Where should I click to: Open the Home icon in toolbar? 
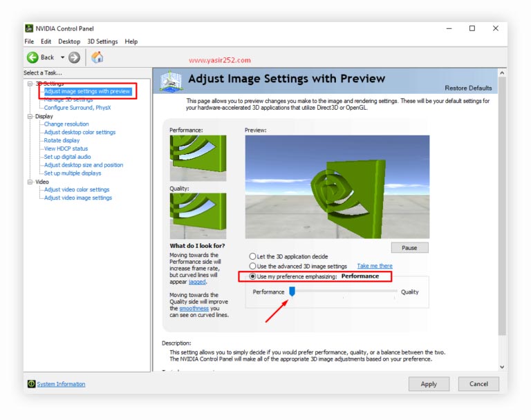point(97,57)
